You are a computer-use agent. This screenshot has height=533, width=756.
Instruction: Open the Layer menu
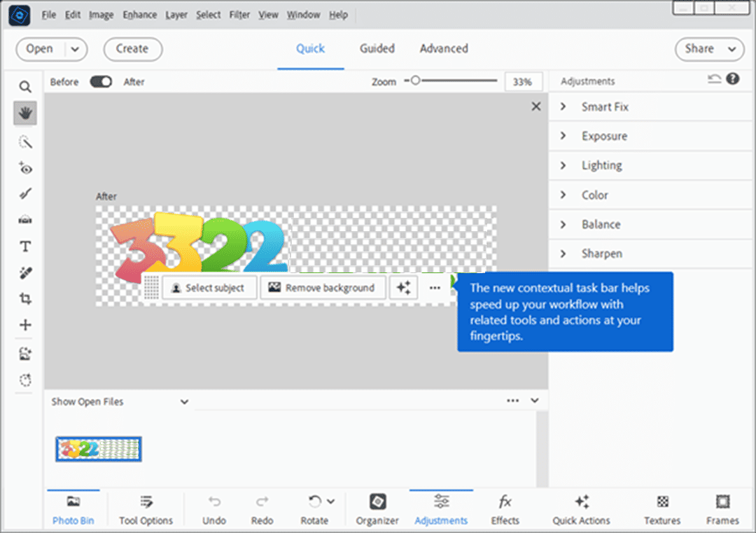(176, 15)
